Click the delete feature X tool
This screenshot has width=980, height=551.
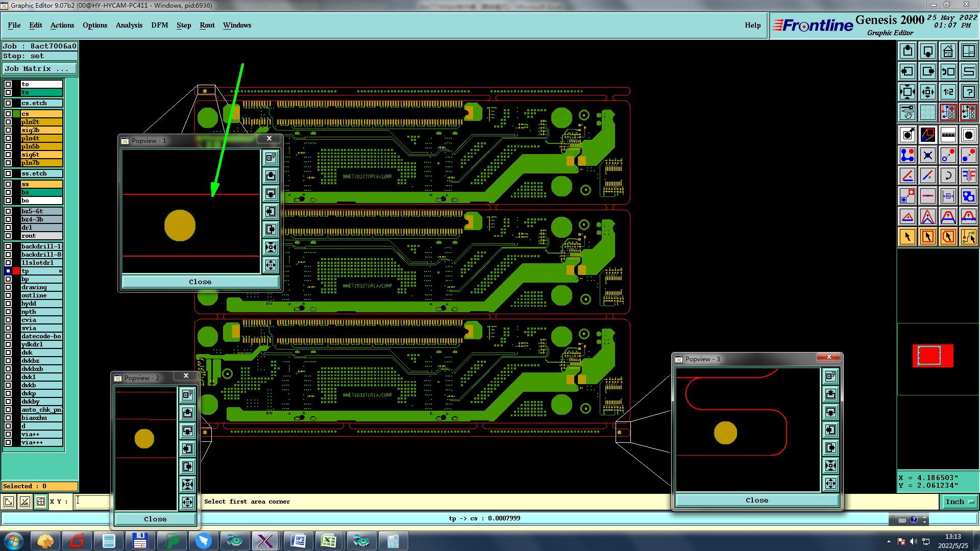pyautogui.click(x=927, y=155)
